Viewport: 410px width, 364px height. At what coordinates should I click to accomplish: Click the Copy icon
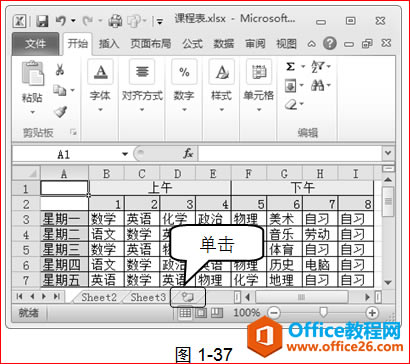61,90
